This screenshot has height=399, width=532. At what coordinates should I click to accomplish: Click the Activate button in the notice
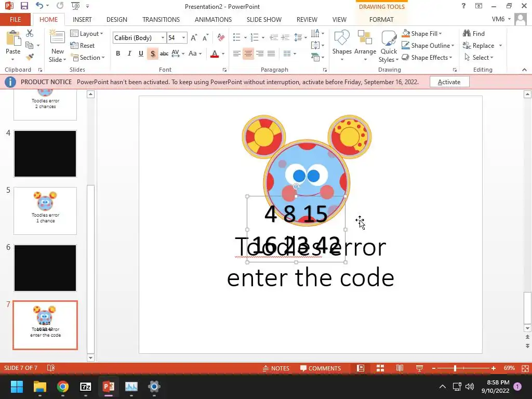(449, 82)
